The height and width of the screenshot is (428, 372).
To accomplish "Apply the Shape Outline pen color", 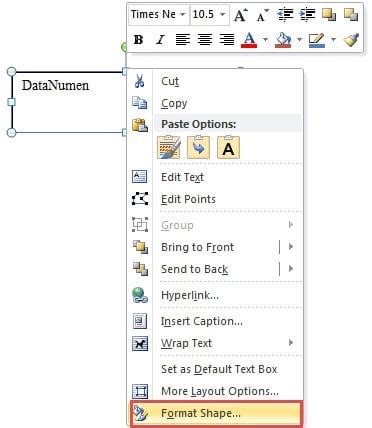I will pos(317,40).
